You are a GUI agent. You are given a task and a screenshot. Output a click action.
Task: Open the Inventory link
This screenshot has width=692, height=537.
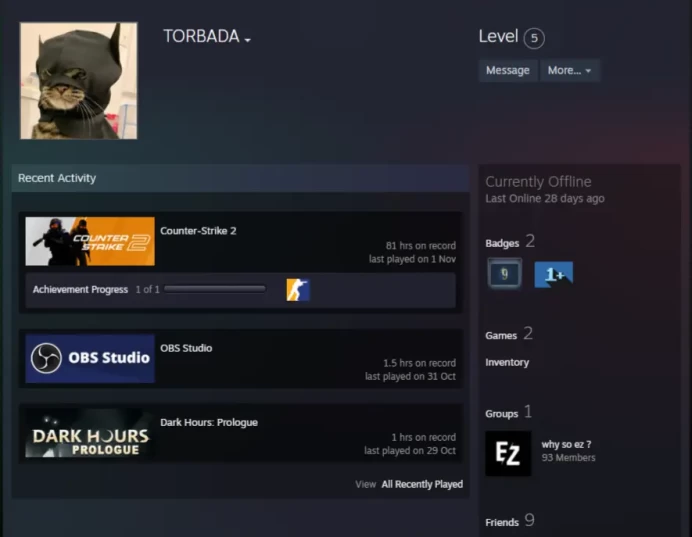[x=507, y=362]
